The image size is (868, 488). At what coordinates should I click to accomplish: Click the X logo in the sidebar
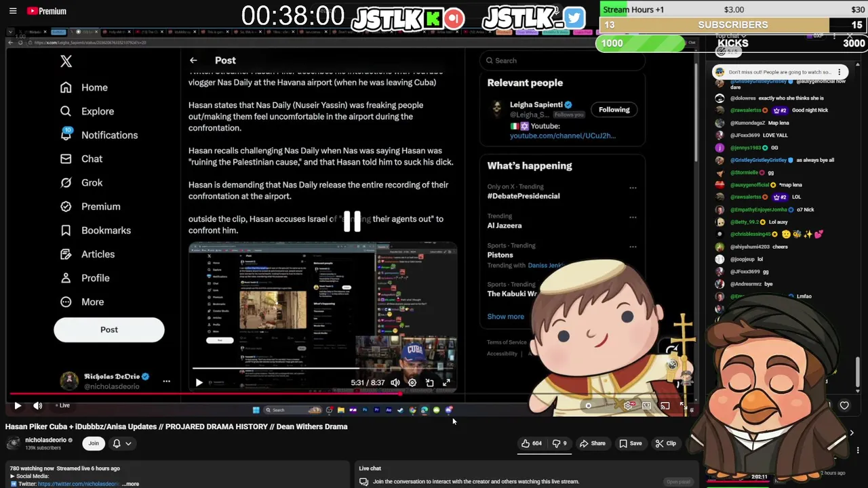point(66,61)
